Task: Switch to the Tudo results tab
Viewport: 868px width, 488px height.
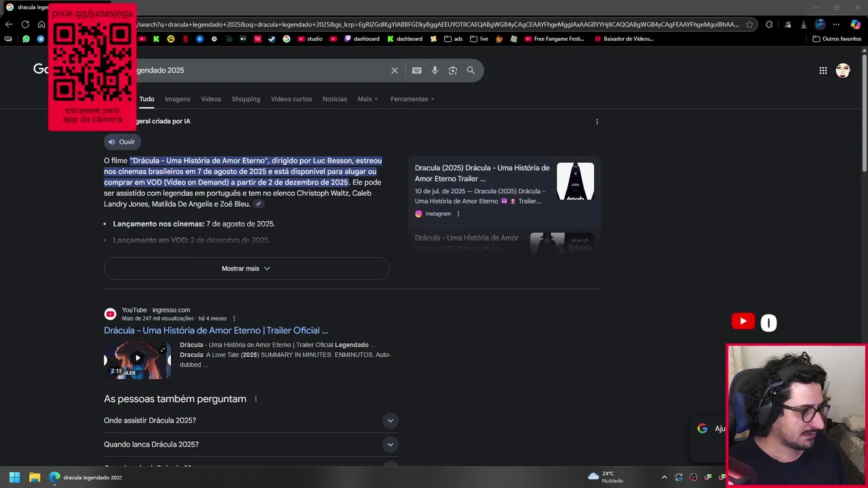Action: (x=146, y=99)
